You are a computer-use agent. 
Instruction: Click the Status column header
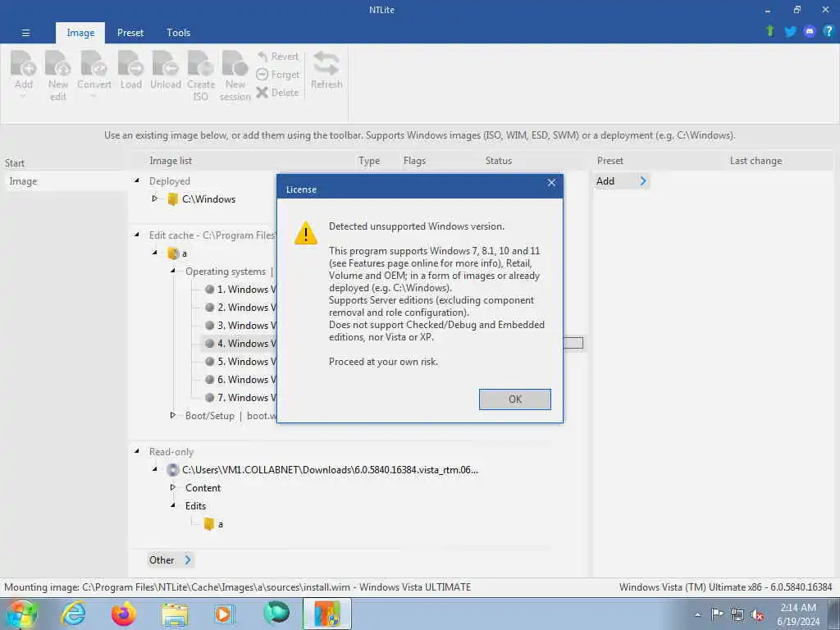(x=498, y=161)
